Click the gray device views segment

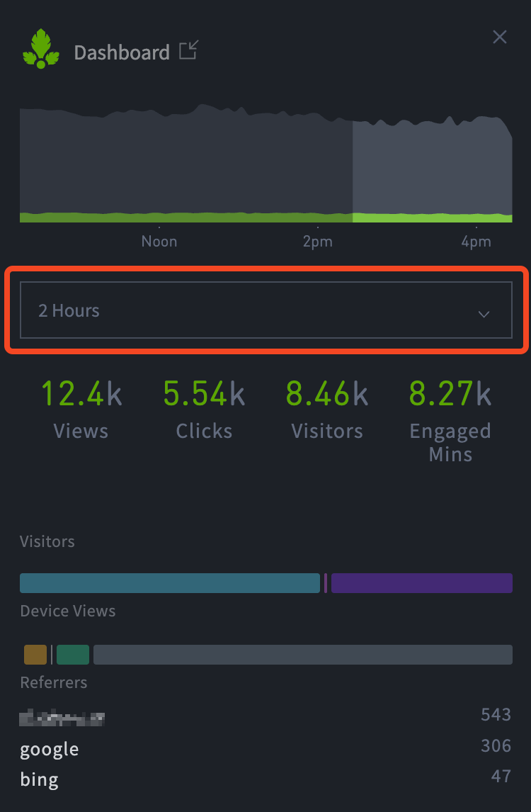pos(302,655)
